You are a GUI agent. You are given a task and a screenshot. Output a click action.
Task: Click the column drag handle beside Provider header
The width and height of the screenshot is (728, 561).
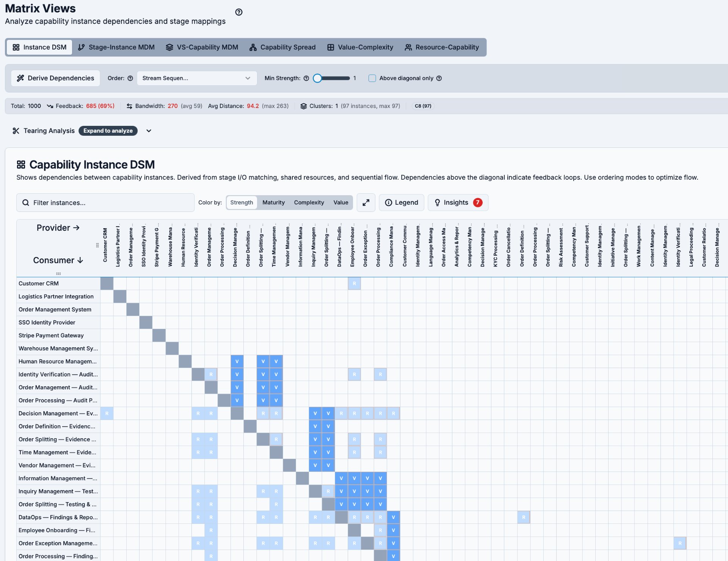point(97,245)
